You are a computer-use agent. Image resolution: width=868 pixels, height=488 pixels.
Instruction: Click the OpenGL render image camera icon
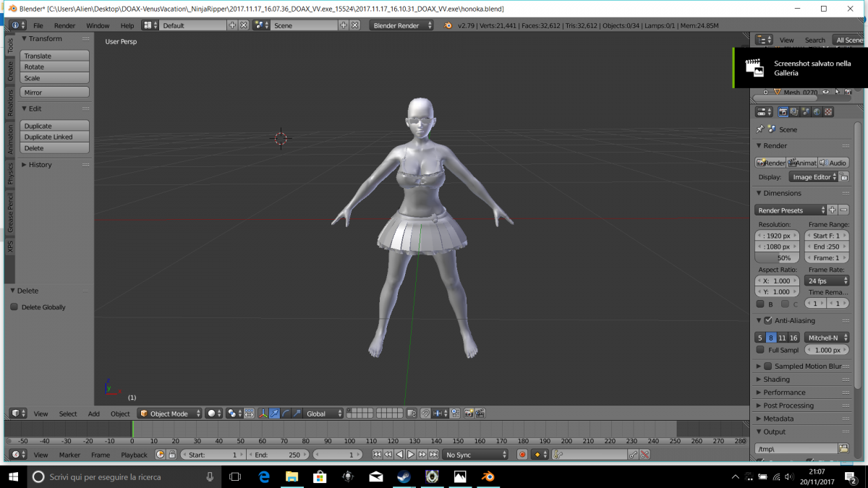click(x=469, y=414)
